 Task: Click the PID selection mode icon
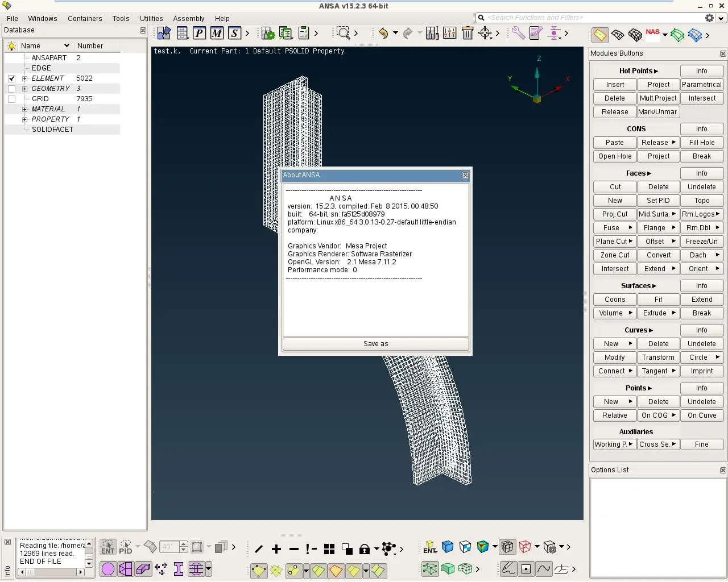point(126,547)
